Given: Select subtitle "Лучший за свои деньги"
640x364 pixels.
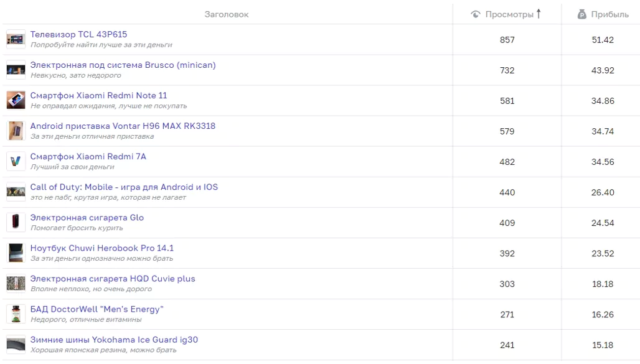Looking at the screenshot, I should [73, 167].
